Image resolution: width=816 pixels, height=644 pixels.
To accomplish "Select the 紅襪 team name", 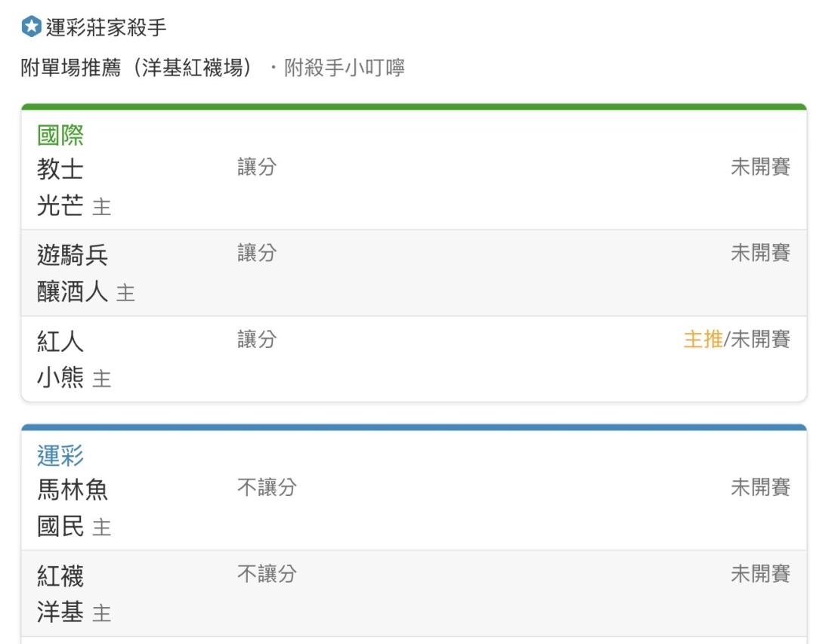I will click(60, 576).
